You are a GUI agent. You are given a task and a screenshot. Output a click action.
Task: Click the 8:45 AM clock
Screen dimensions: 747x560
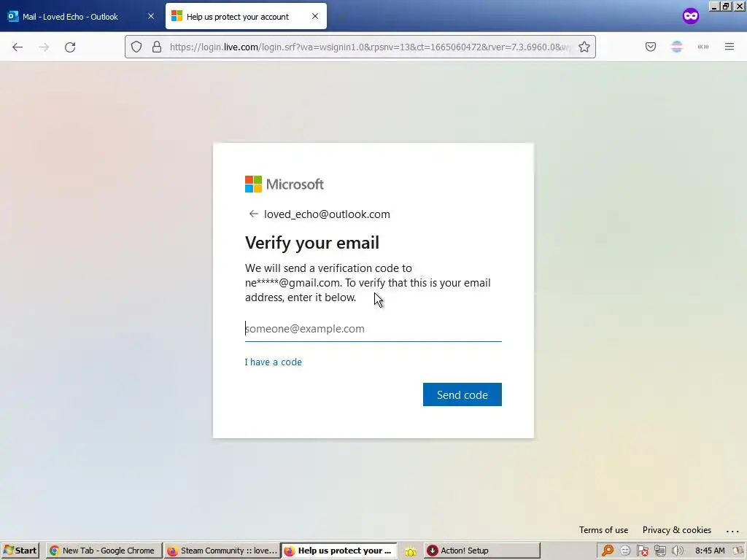click(x=710, y=551)
